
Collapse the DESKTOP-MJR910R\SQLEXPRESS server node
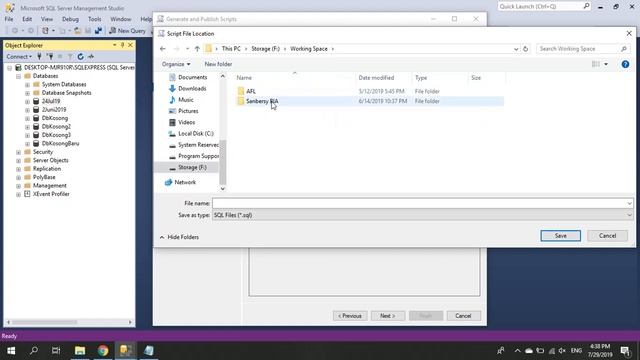click(x=9, y=68)
